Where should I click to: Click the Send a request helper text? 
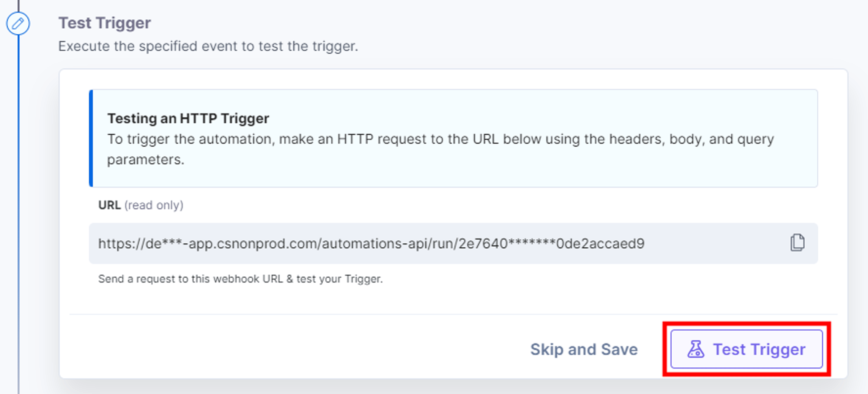240,279
